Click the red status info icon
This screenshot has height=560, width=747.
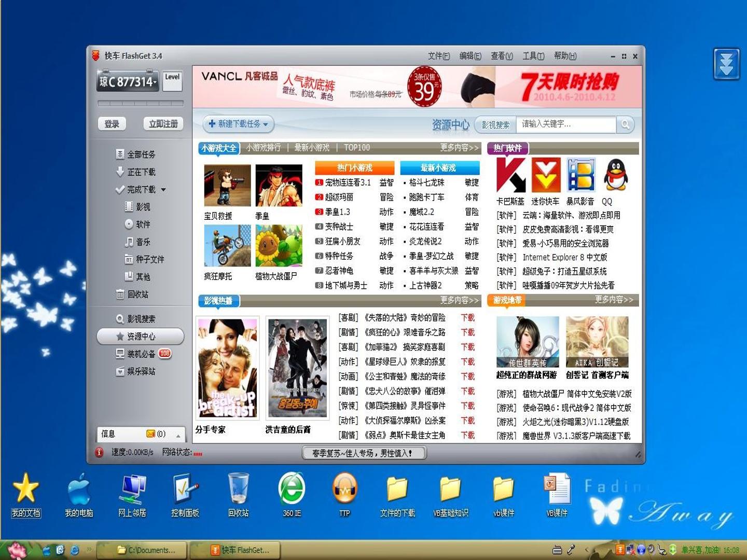tap(99, 453)
